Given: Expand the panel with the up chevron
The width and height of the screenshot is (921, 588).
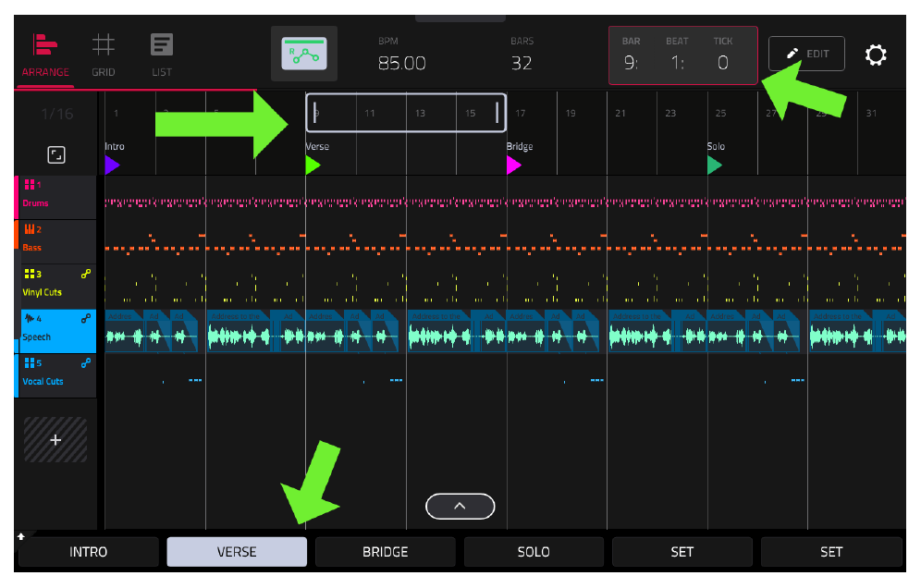Looking at the screenshot, I should [x=460, y=507].
